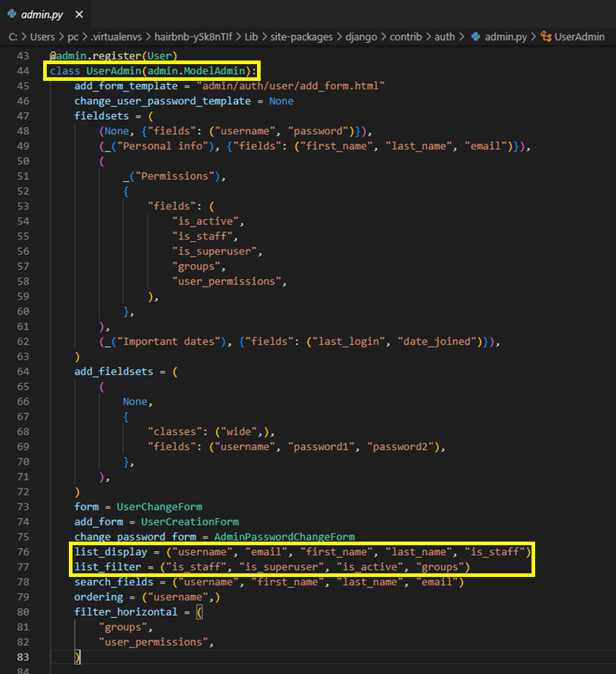Select the admin.py editor tab
Screen dimensions: 616x674
point(45,14)
